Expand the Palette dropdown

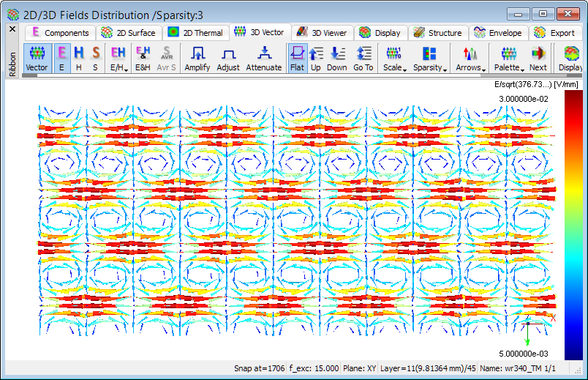coord(509,59)
